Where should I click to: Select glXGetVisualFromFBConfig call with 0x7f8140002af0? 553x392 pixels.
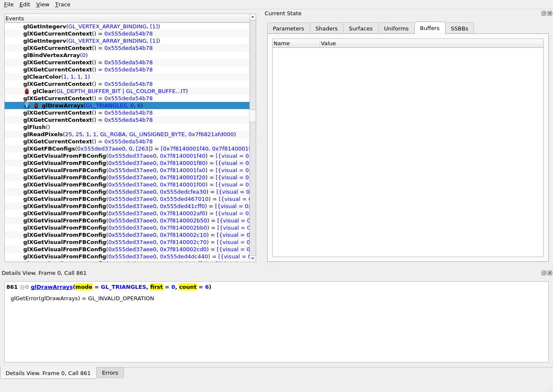tap(127, 213)
